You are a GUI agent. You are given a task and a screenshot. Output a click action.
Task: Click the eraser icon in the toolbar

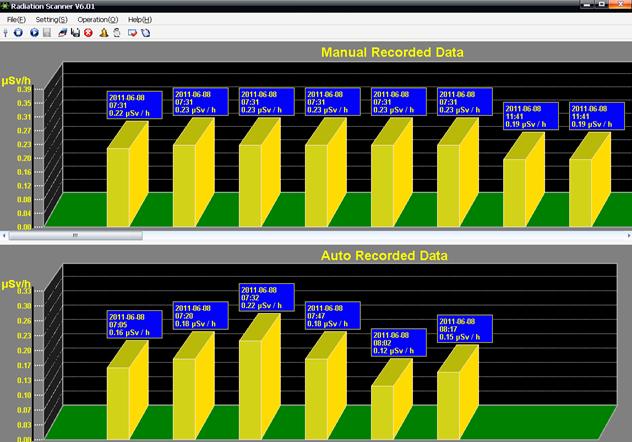tap(62, 32)
